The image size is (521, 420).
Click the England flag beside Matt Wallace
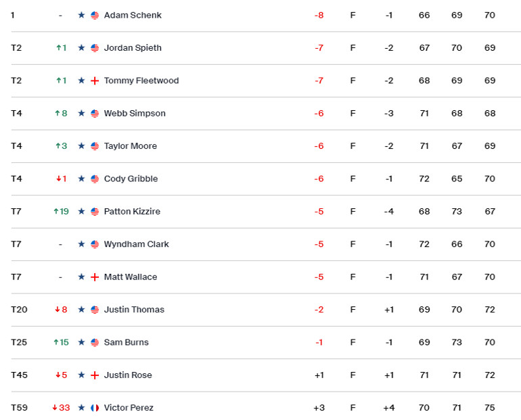point(95,277)
